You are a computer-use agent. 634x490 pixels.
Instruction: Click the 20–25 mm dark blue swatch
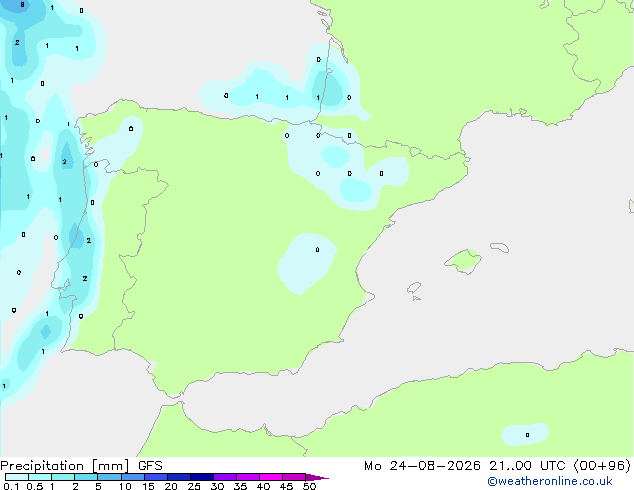tap(178, 477)
